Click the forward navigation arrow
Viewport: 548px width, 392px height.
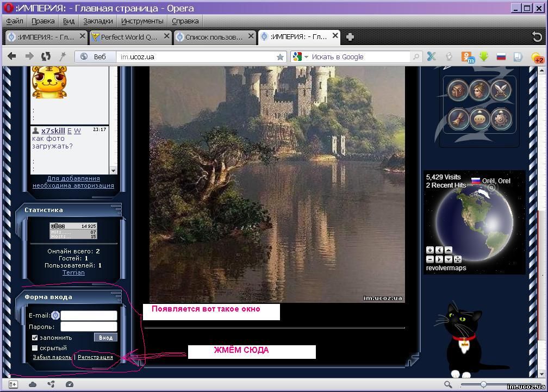tap(29, 56)
